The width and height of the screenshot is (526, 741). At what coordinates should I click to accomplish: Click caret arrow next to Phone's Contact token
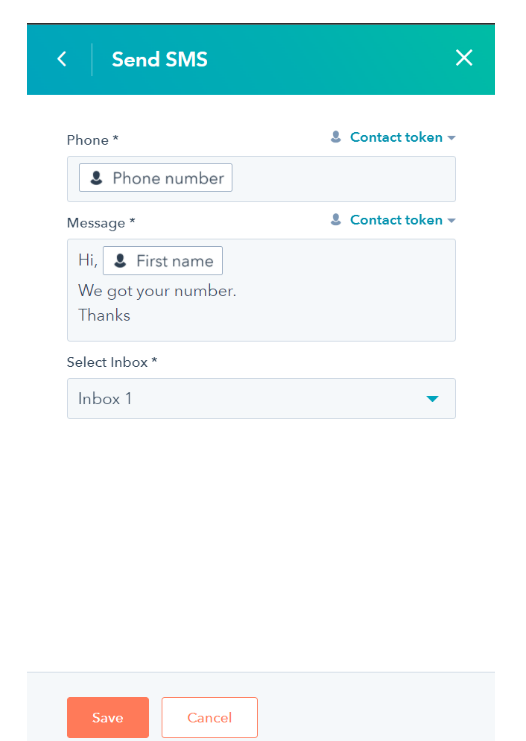click(451, 138)
